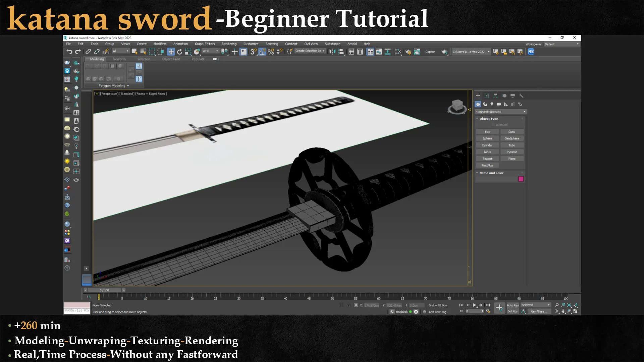Create a Teapot primitive
The height and width of the screenshot is (362, 644).
point(487,158)
